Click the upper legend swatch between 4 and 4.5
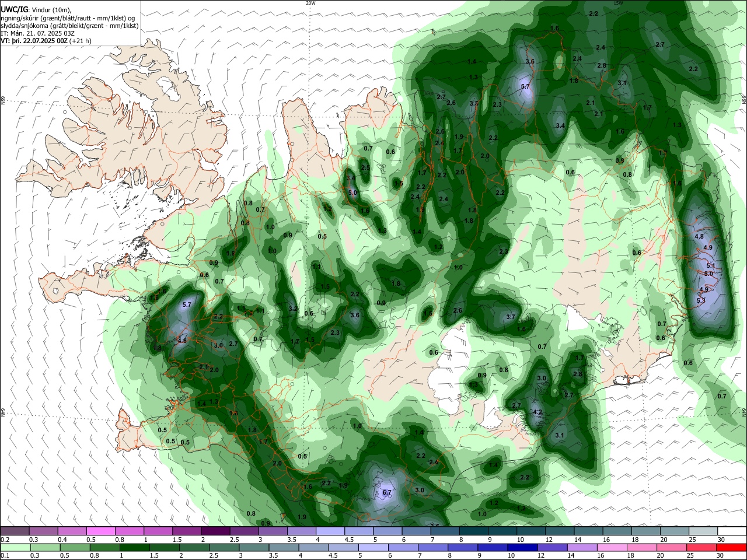Viewport: 747px width, 560px height. tap(330, 531)
